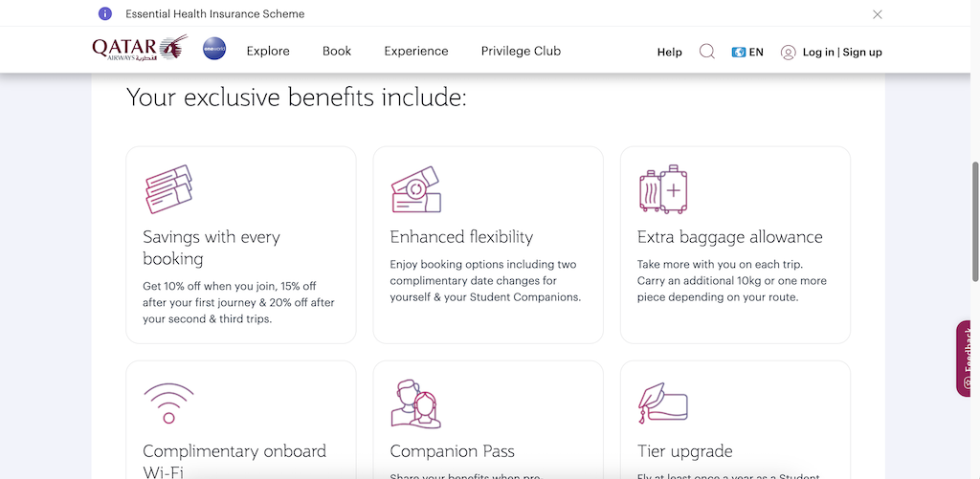Click the extra baggage suitcase icon
The image size is (980, 479).
click(663, 189)
